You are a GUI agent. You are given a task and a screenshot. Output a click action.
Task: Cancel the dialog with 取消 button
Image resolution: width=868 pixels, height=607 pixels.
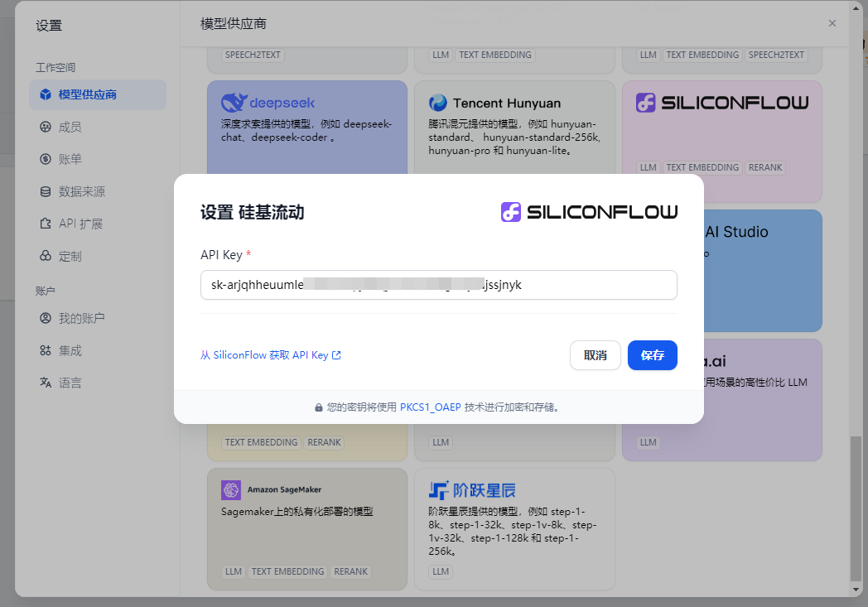click(x=595, y=355)
